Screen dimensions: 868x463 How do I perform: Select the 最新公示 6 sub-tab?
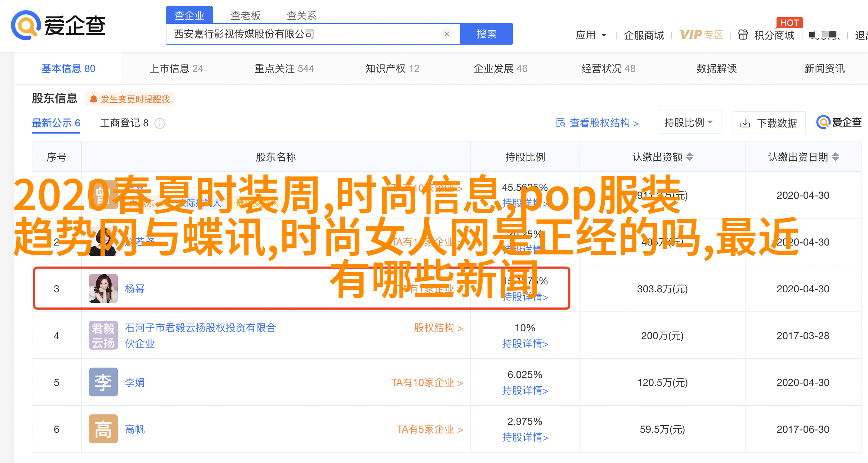[56, 123]
